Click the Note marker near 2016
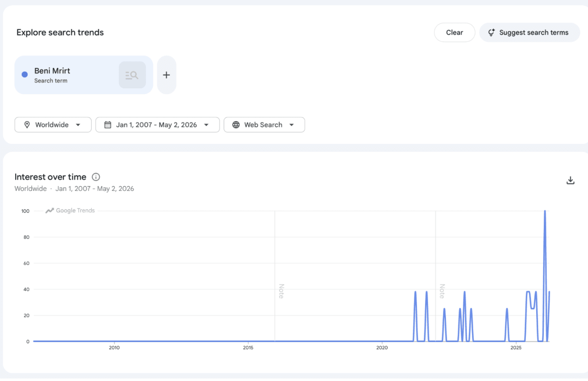The height and width of the screenshot is (381, 588). coord(281,291)
